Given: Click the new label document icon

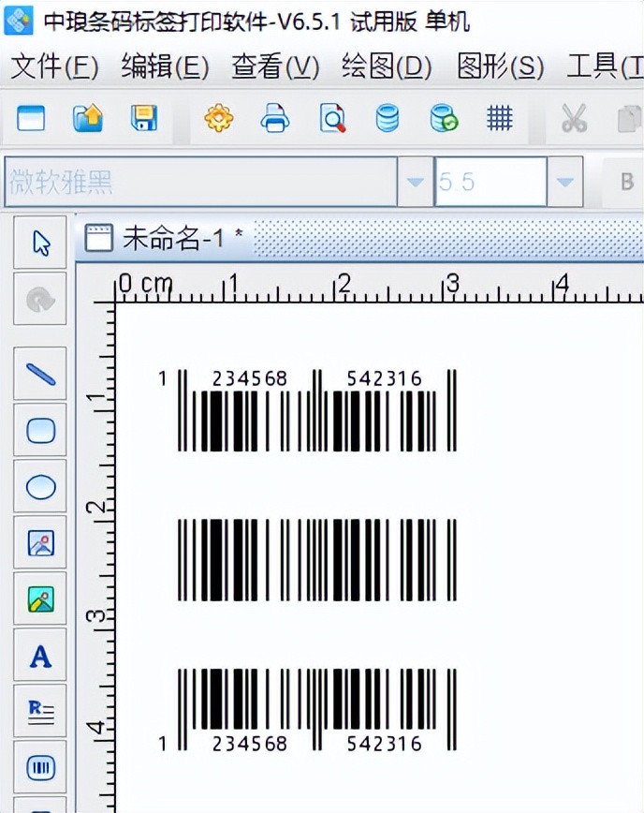Looking at the screenshot, I should pyautogui.click(x=31, y=118).
